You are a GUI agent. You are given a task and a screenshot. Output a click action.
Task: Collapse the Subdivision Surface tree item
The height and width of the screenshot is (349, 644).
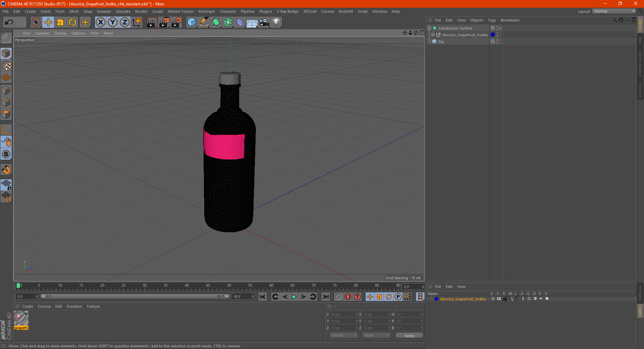429,28
